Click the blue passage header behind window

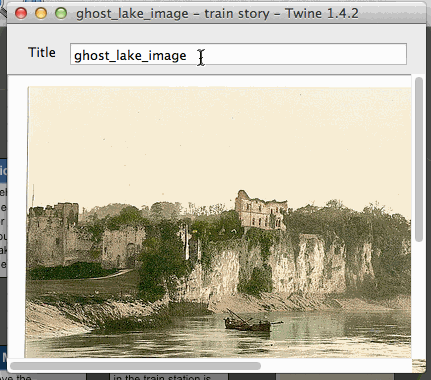3,171
